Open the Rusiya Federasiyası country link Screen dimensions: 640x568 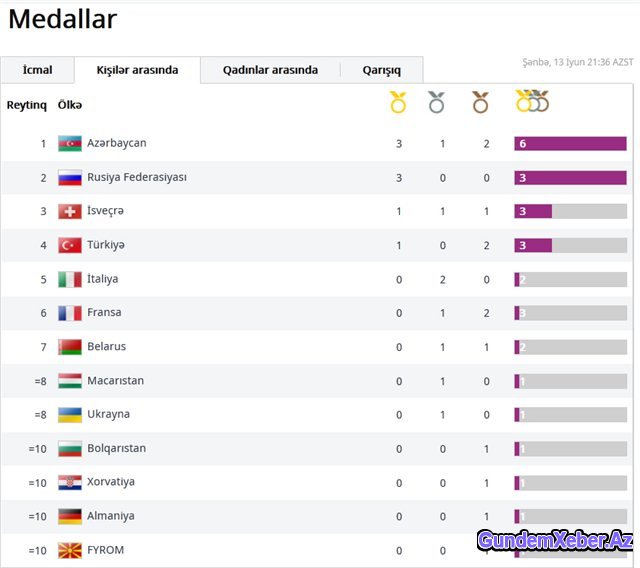137,178
